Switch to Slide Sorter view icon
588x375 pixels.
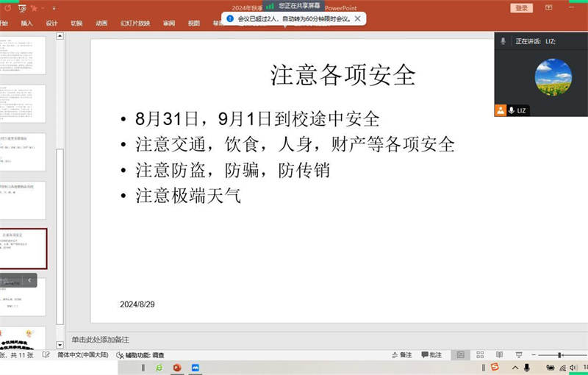coord(479,354)
